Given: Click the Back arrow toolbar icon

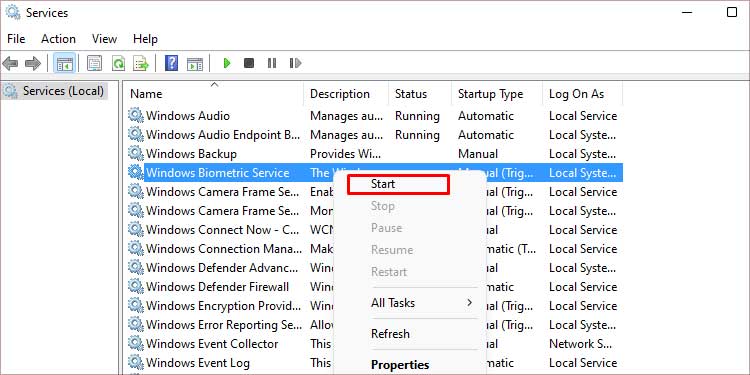Looking at the screenshot, I should click(11, 63).
